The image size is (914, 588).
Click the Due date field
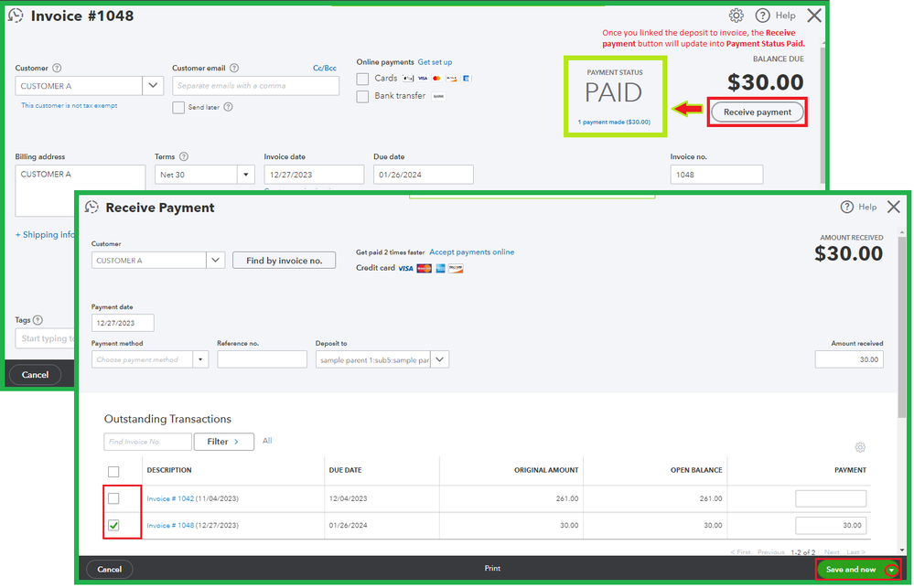click(424, 175)
